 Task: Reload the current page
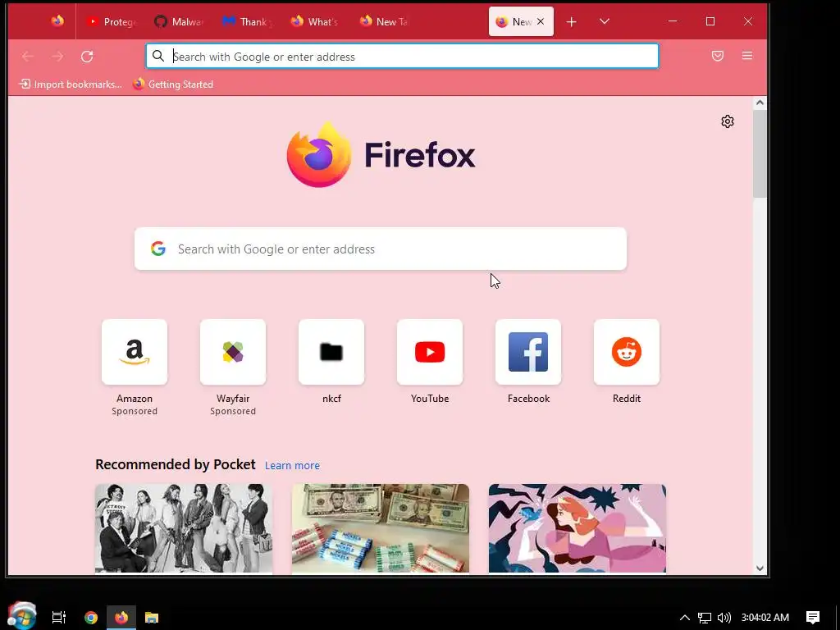(x=87, y=57)
